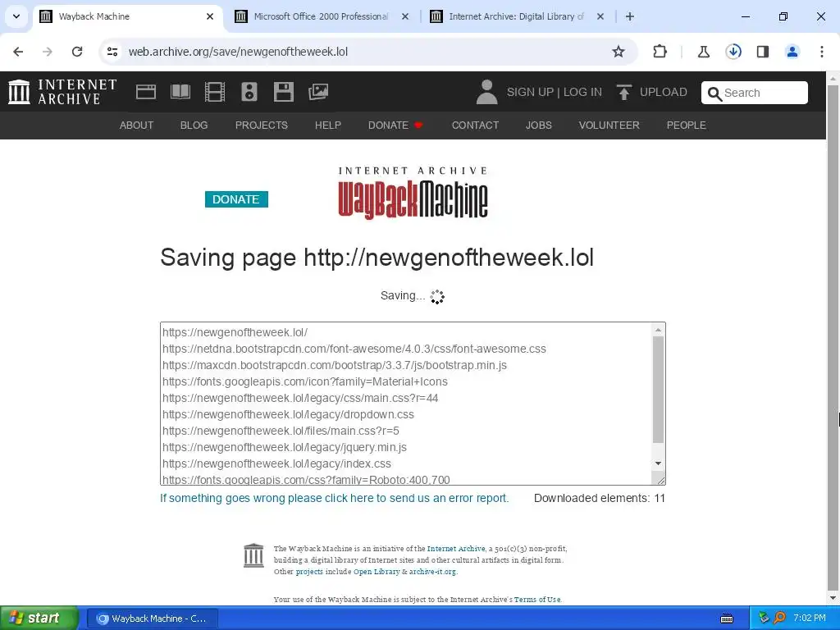This screenshot has height=630, width=840.
Task: Click the magnifier icon in the Search box
Action: pyautogui.click(x=714, y=94)
